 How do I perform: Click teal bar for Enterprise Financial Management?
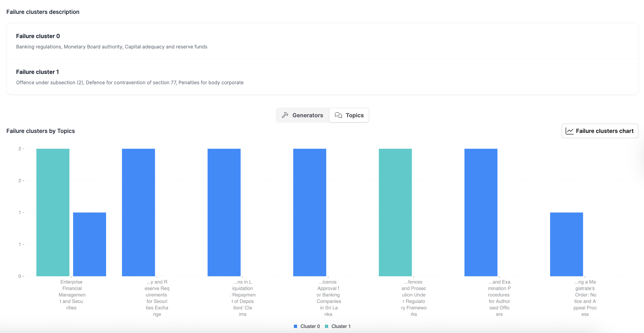[x=53, y=212]
